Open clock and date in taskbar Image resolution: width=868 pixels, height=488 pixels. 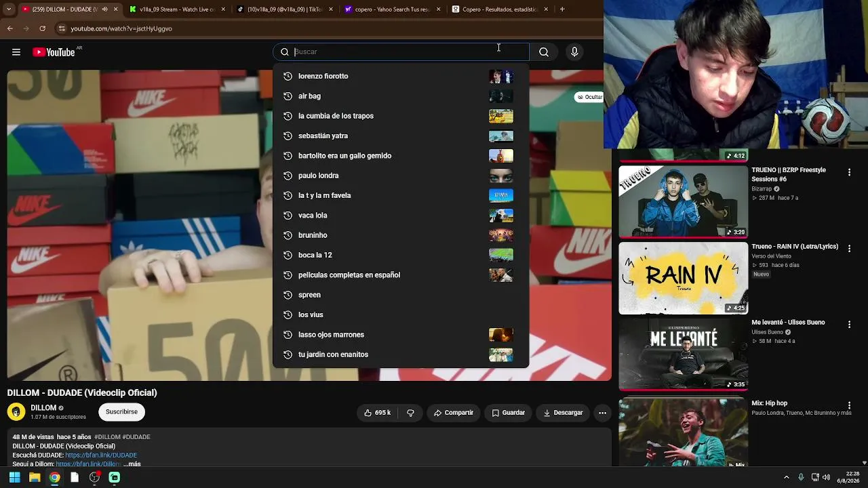849,477
